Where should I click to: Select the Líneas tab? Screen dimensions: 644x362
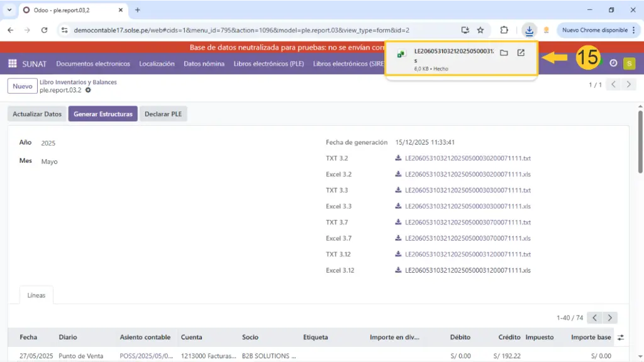pyautogui.click(x=36, y=295)
